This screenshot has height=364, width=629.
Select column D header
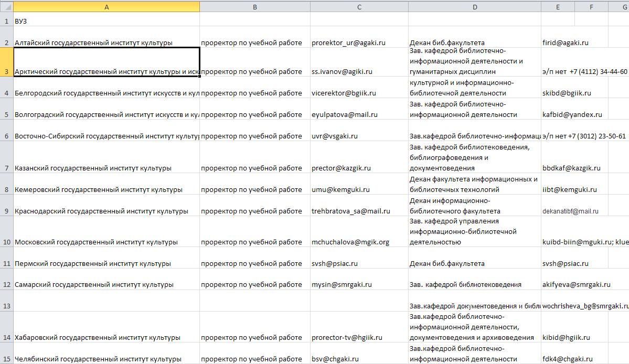pyautogui.click(x=475, y=7)
